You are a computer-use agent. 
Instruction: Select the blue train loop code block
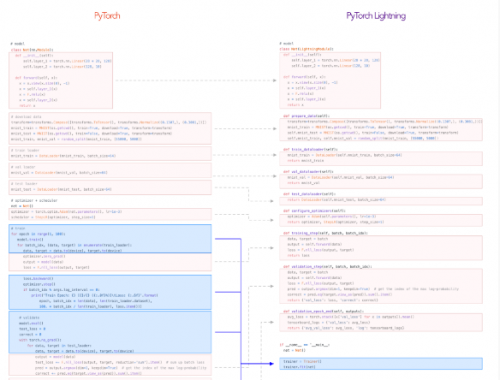110,239
